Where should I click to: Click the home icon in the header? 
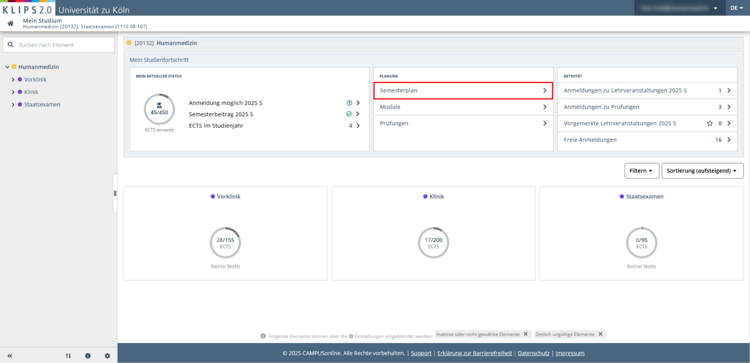10,23
